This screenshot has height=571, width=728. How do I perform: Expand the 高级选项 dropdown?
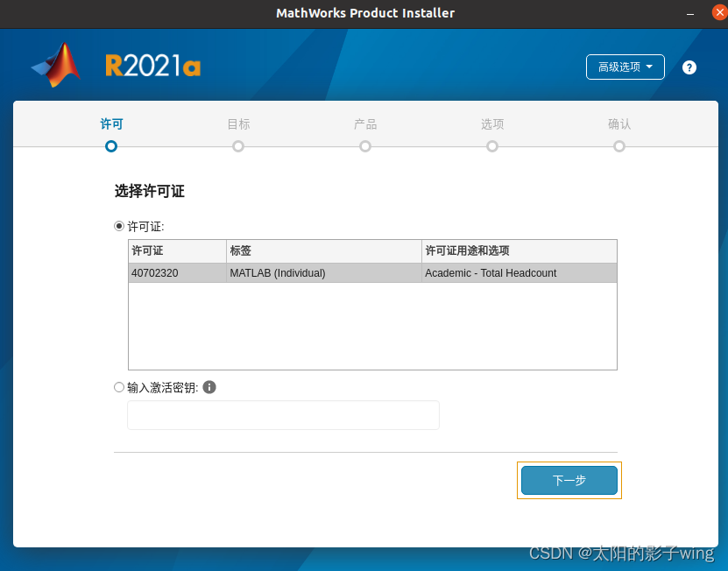[x=625, y=67]
